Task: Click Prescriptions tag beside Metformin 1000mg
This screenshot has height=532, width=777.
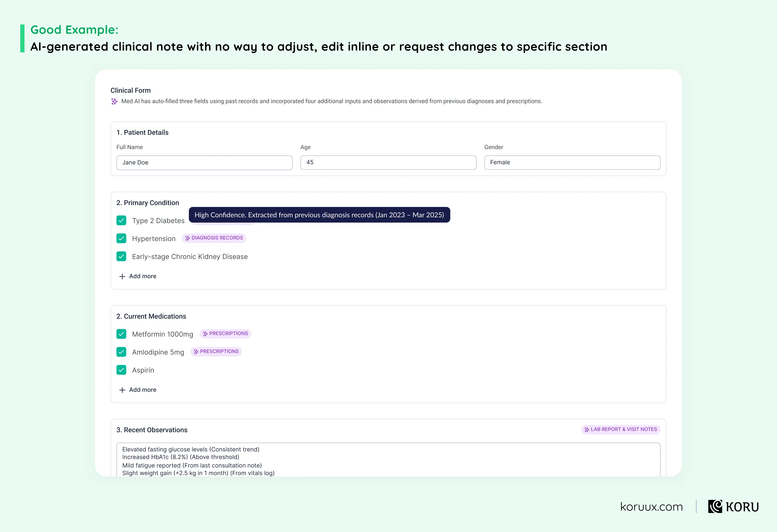Action: click(225, 334)
